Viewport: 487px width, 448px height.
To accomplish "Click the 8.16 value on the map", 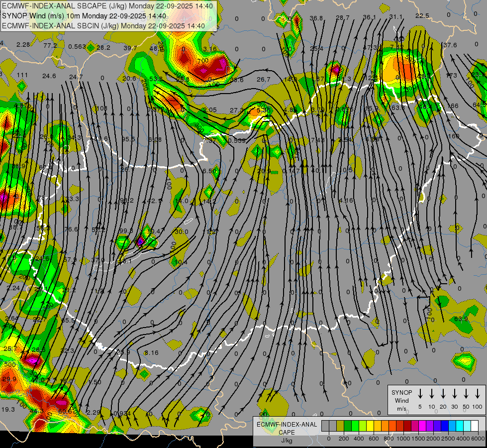I will click(x=152, y=353).
